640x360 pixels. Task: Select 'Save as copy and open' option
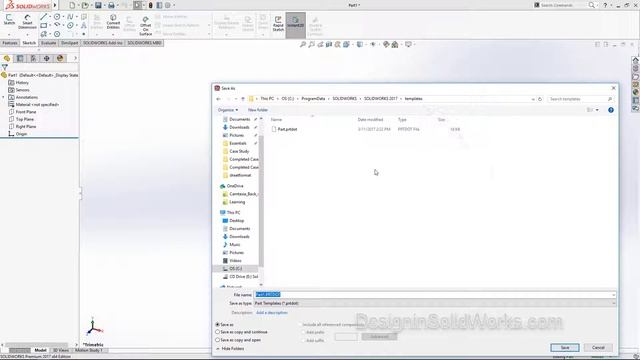218,340
